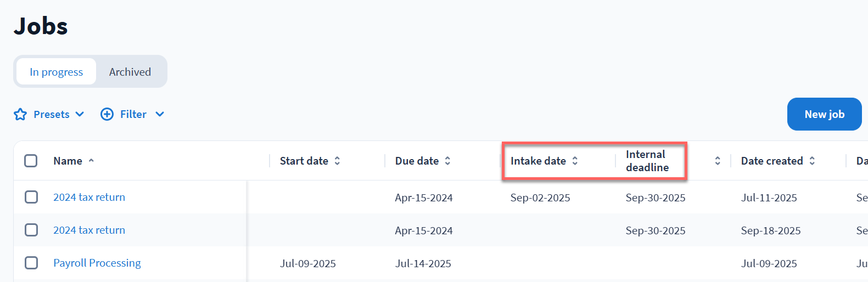
Task: Click Start date sort arrows
Action: point(337,161)
